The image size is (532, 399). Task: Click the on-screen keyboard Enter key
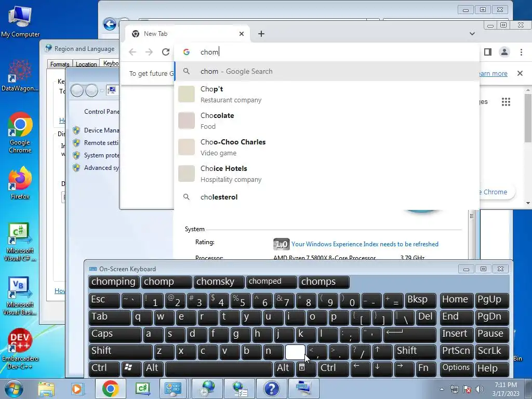410,334
